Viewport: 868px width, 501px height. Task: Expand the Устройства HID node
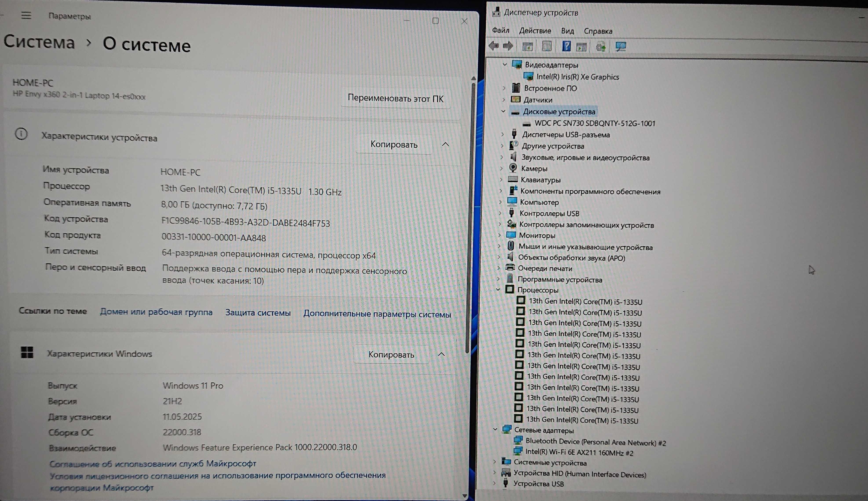point(494,472)
